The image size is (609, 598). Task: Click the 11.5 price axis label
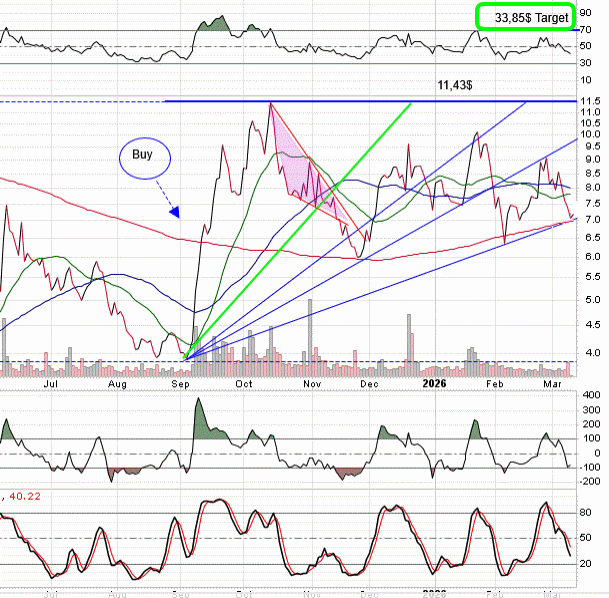tap(590, 102)
